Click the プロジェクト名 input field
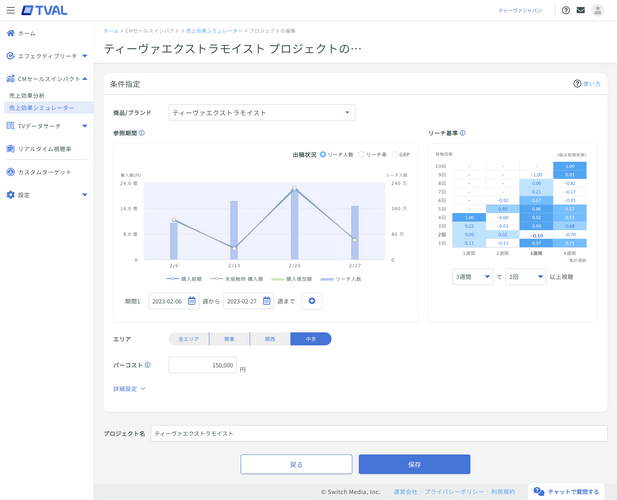Viewport: 617px width, 500px height. pyautogui.click(x=378, y=434)
